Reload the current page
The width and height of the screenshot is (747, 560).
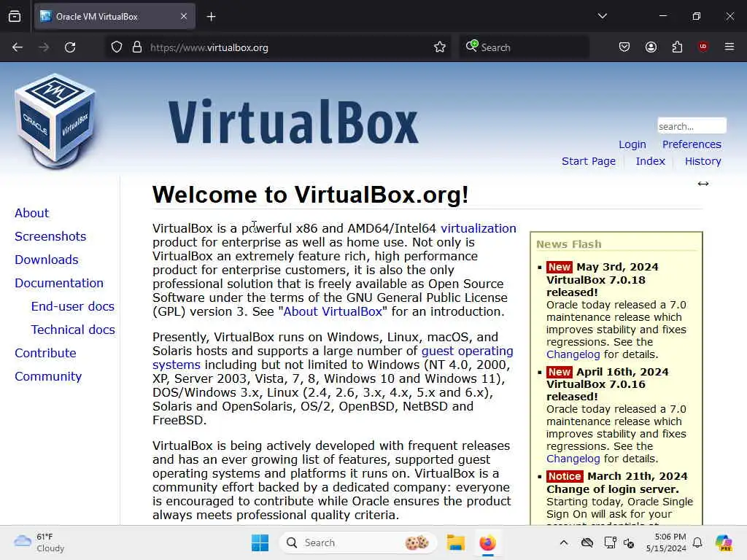click(x=70, y=47)
